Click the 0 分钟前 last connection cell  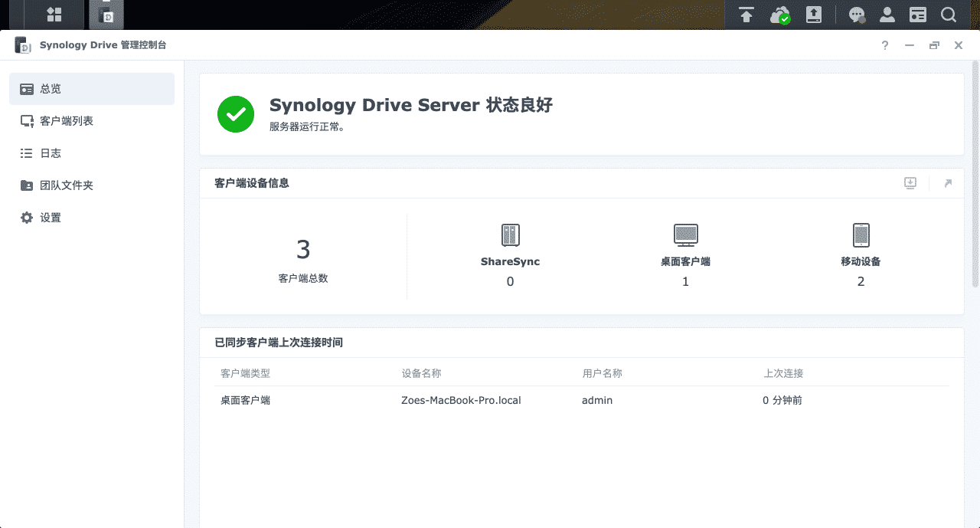782,400
